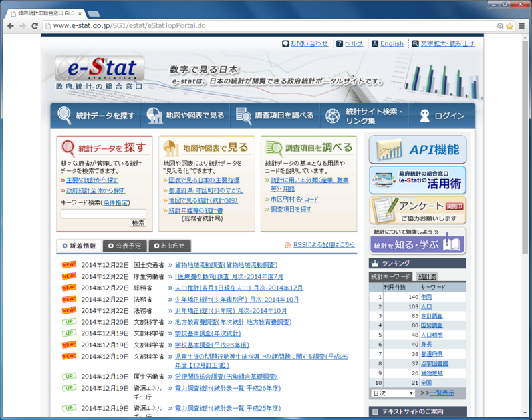Reload the page with refresh icon
Screen dimensions: 532x420
[x=35, y=26]
